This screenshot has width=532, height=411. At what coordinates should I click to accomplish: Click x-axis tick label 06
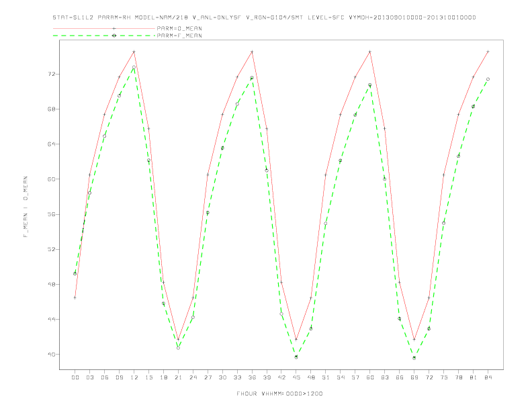(105, 377)
